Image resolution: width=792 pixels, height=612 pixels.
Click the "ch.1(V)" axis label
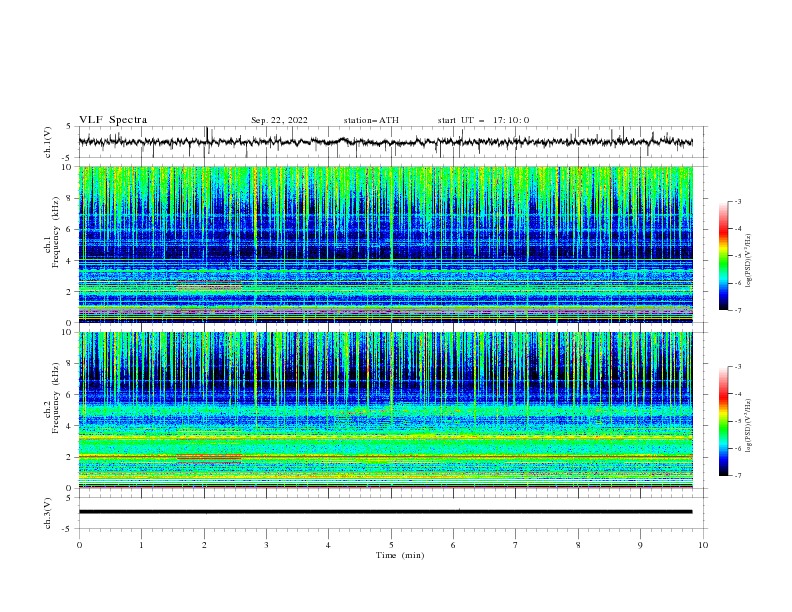coord(48,142)
